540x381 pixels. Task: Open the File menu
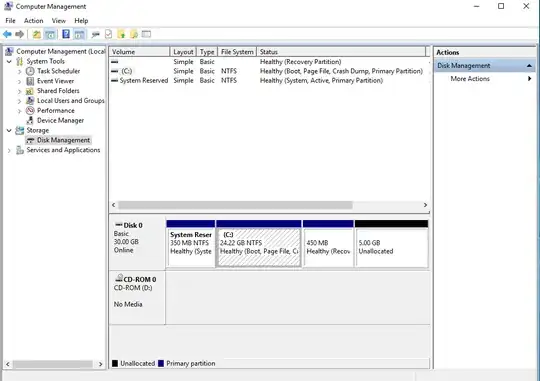point(10,21)
